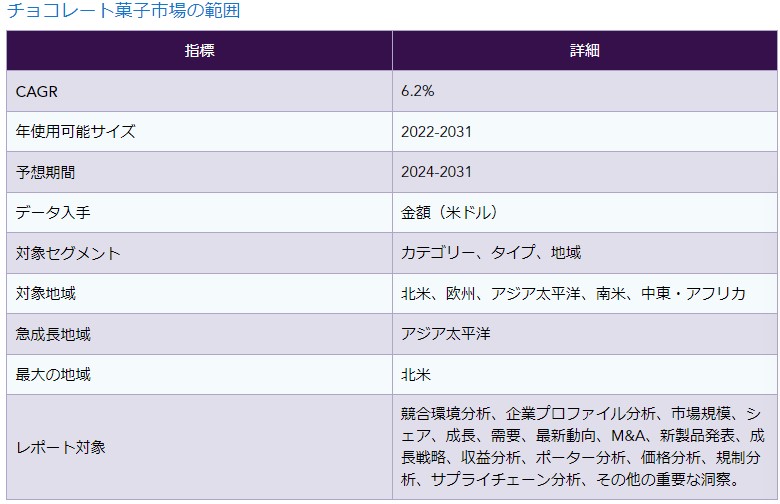
Task: Select the 指標 column header
Action: pyautogui.click(x=199, y=50)
